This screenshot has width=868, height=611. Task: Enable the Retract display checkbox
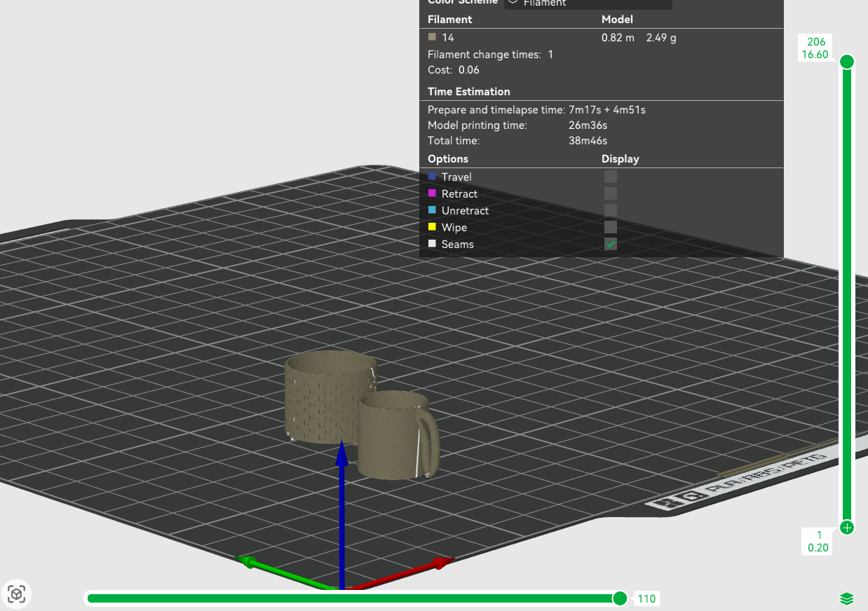pos(611,193)
